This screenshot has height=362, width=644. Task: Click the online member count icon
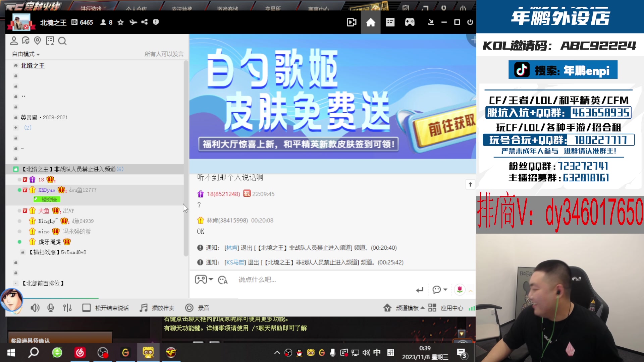coord(103,22)
